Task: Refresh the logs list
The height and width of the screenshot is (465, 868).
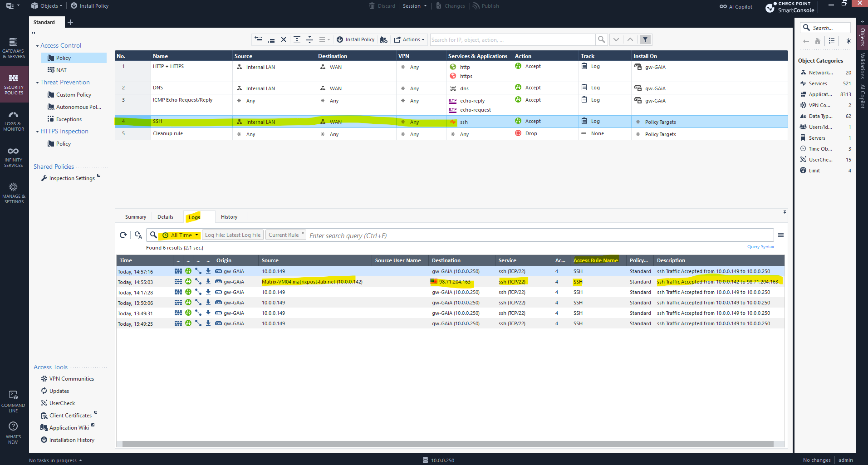Action: [123, 235]
